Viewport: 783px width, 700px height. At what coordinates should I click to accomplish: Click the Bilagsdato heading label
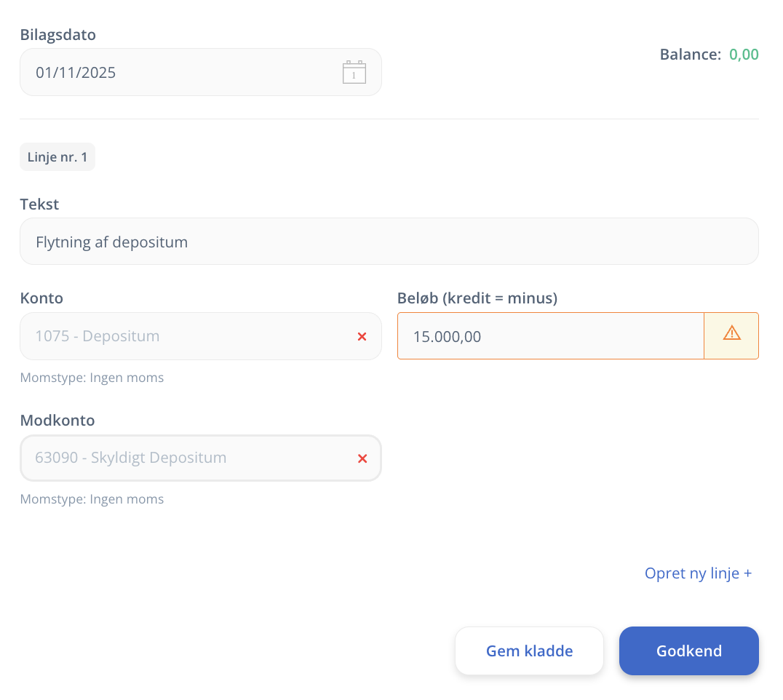point(57,34)
